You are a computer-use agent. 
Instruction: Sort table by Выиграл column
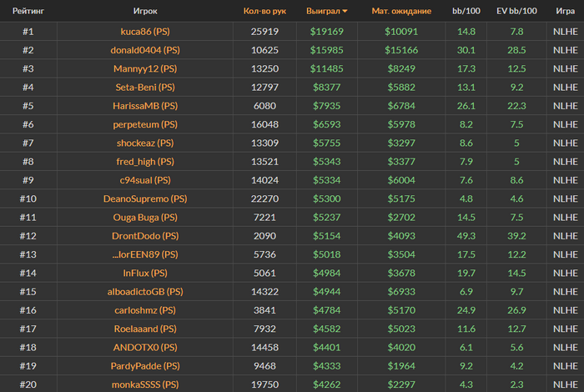tap(323, 11)
